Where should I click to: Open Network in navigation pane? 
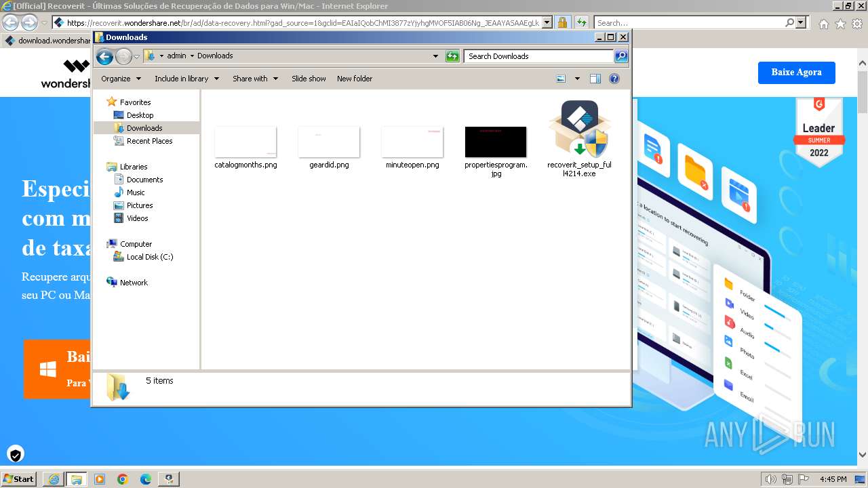(x=134, y=283)
